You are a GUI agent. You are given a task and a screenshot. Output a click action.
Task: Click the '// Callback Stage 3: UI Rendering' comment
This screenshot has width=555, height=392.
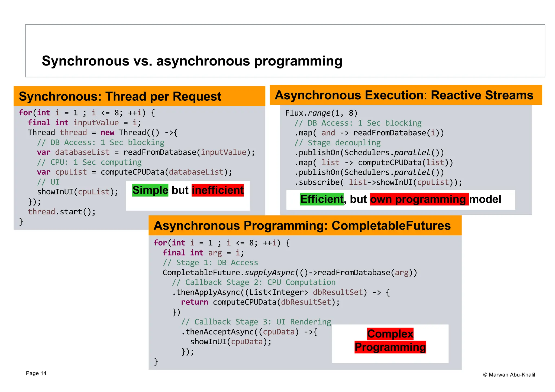point(256,322)
